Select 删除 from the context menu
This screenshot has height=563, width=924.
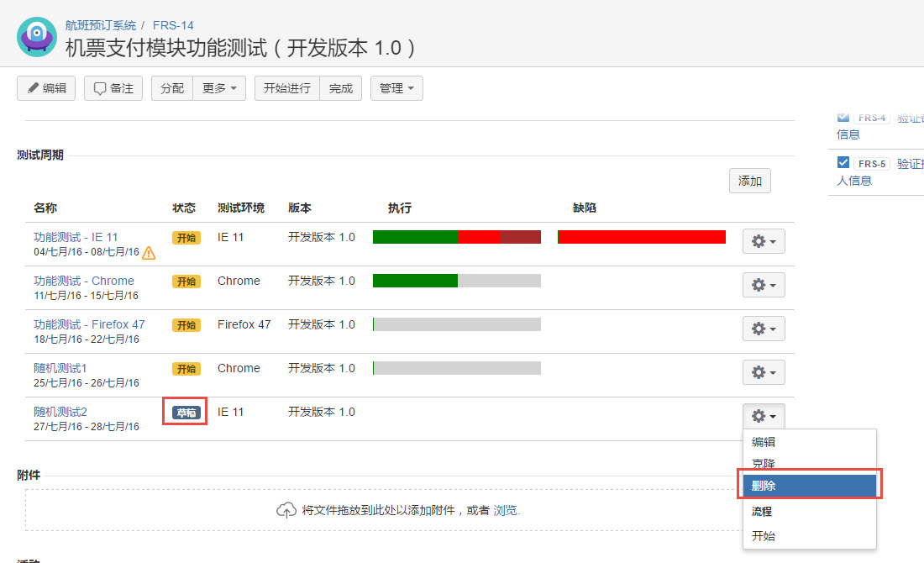click(x=810, y=486)
